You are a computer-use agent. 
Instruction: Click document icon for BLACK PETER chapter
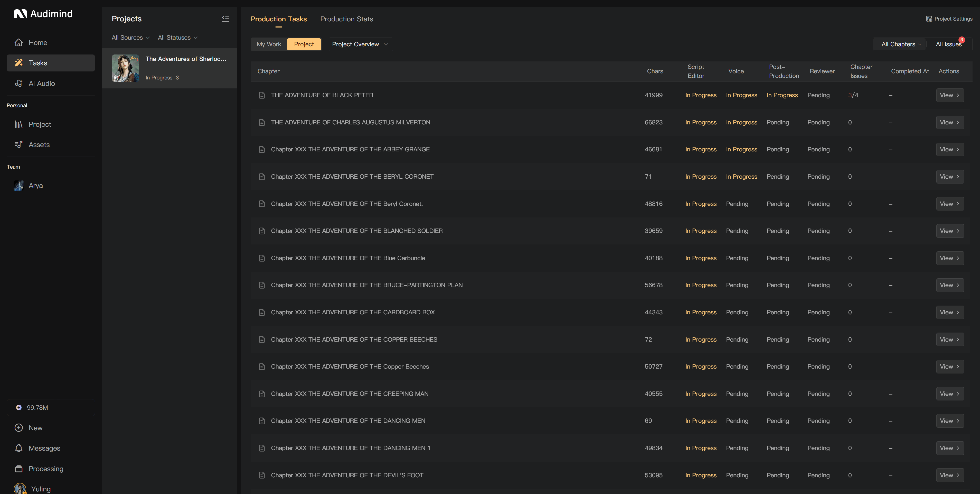pyautogui.click(x=262, y=95)
